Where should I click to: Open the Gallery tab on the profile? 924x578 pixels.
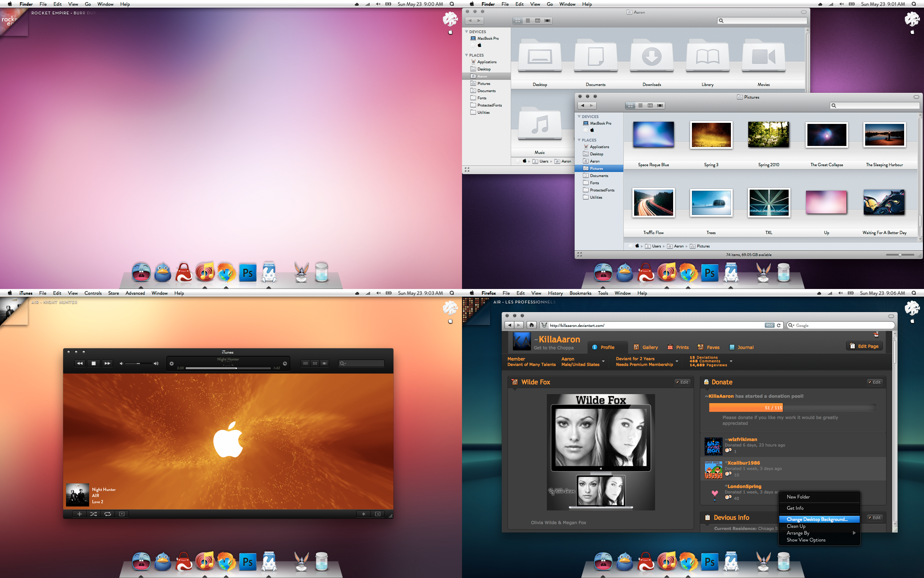[x=646, y=347]
